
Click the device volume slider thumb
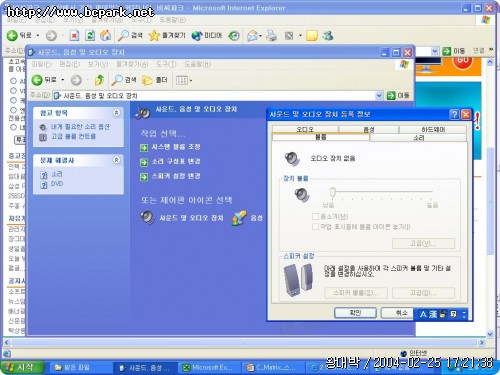coord(332,192)
